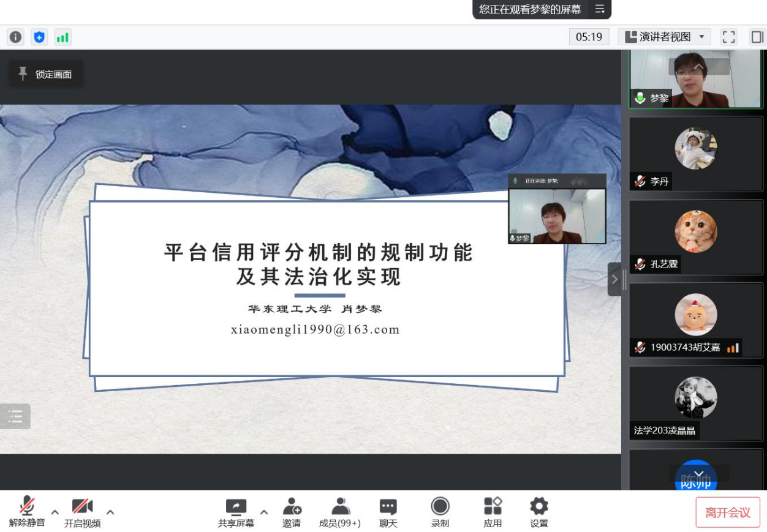Open 成员(99+) participants list
767x532 pixels.
[340, 512]
